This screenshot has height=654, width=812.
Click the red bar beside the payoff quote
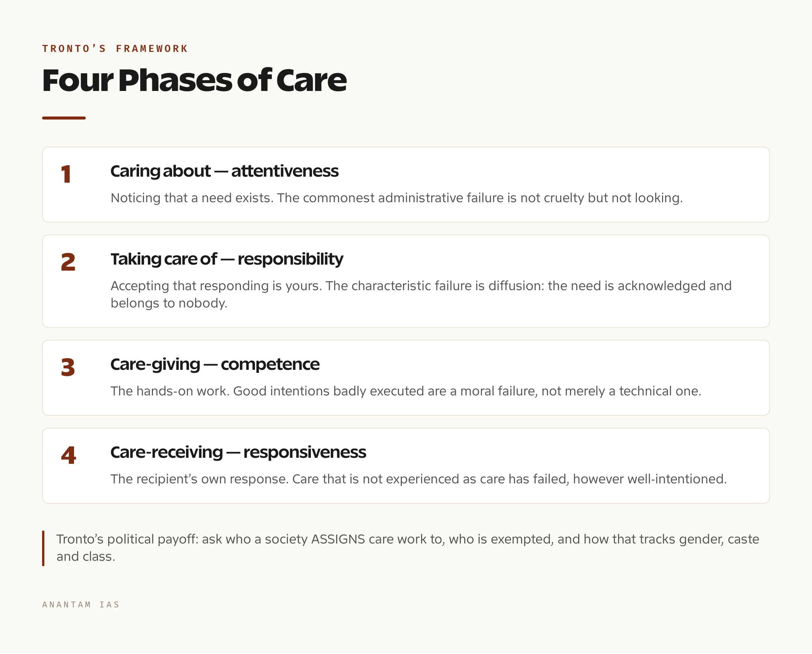pos(43,548)
